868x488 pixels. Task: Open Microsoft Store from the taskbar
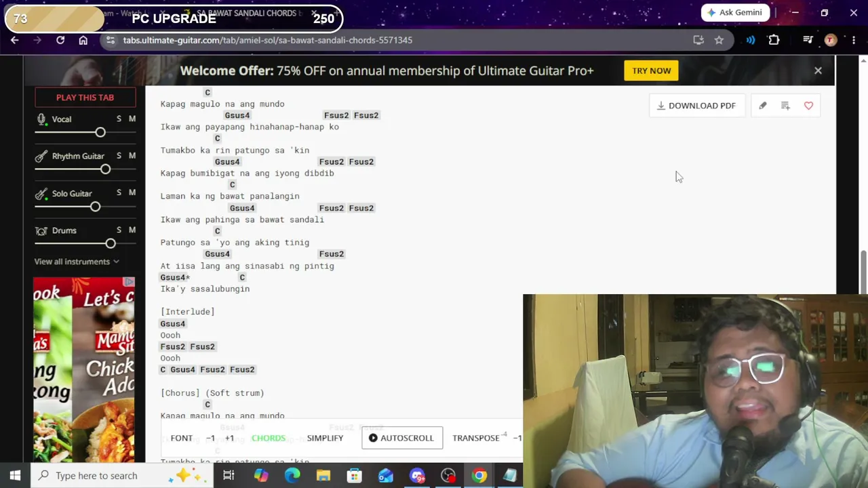click(355, 475)
